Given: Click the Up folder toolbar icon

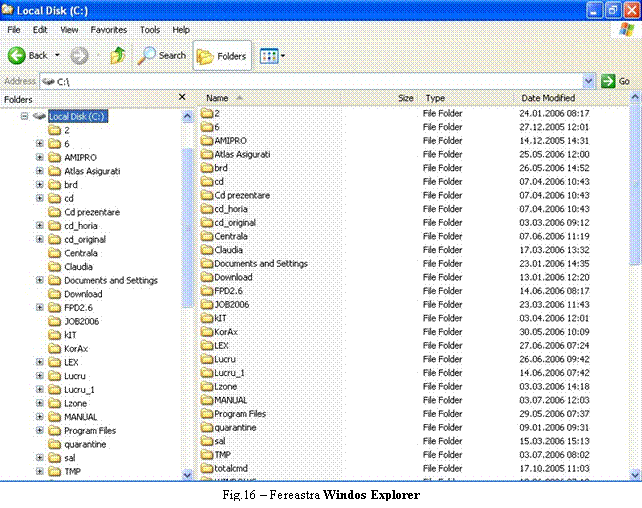Looking at the screenshot, I should 118,56.
